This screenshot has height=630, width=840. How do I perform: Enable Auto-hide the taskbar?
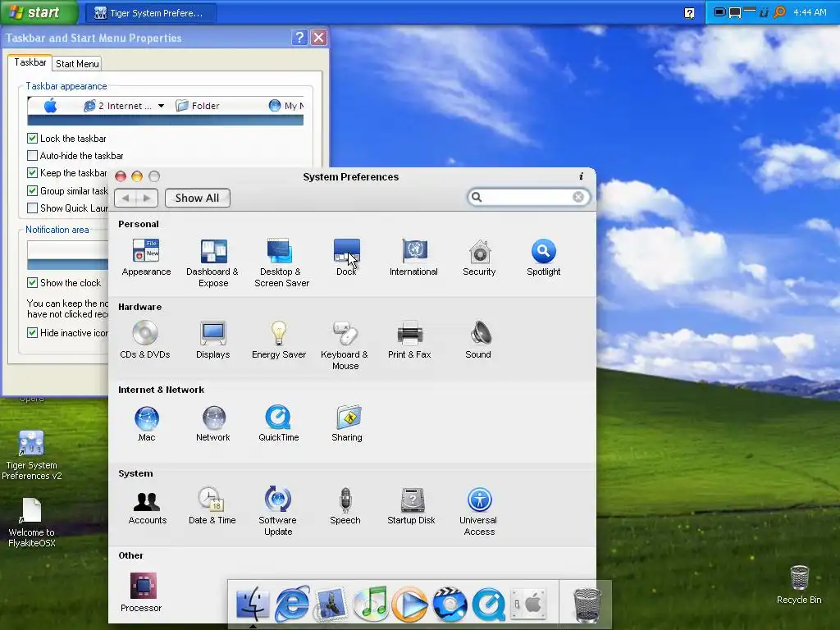tap(32, 155)
